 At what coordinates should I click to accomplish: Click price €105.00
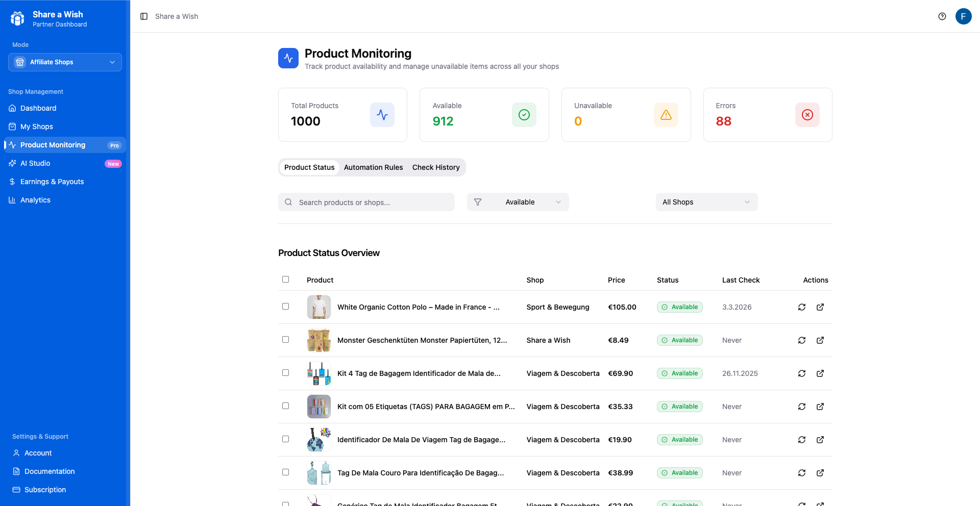pyautogui.click(x=622, y=307)
